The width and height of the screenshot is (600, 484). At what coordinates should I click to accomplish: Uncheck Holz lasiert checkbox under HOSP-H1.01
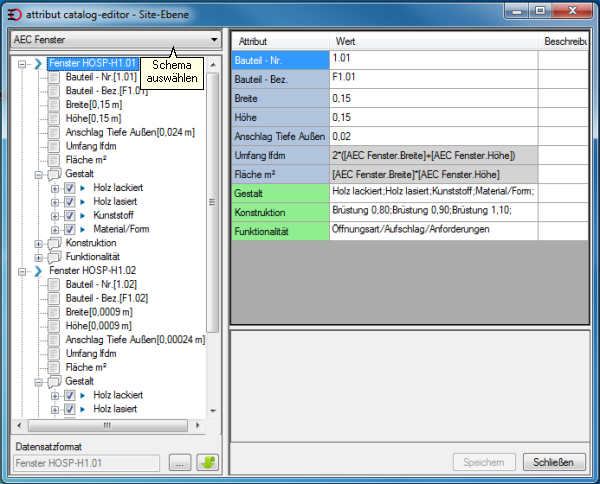click(69, 202)
